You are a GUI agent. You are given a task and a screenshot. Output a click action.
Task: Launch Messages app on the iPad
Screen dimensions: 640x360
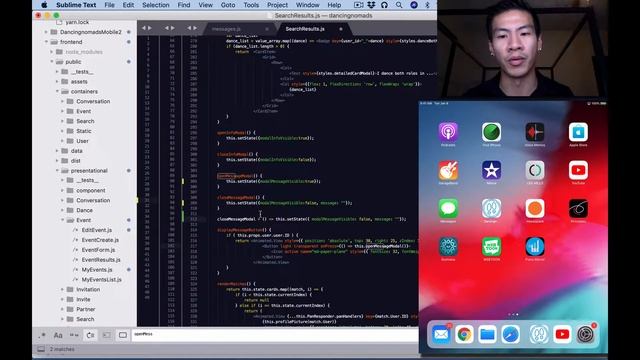(448, 209)
